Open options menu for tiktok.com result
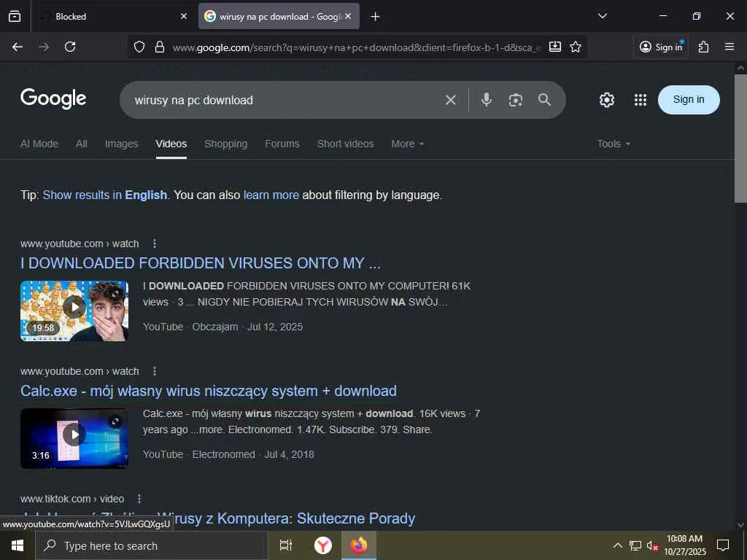 pyautogui.click(x=139, y=499)
